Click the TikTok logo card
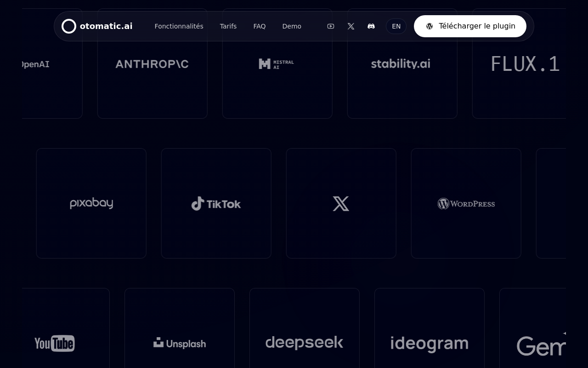588x368 pixels. point(216,203)
